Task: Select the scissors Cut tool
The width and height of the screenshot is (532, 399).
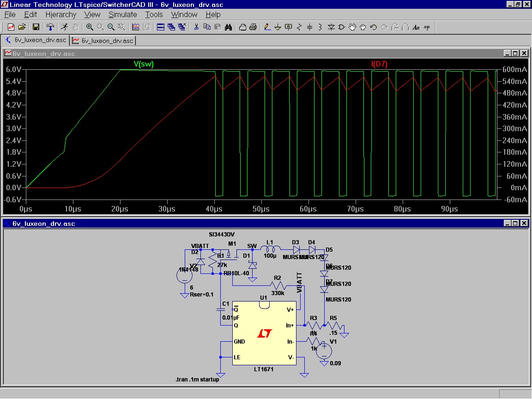Action: (x=196, y=27)
